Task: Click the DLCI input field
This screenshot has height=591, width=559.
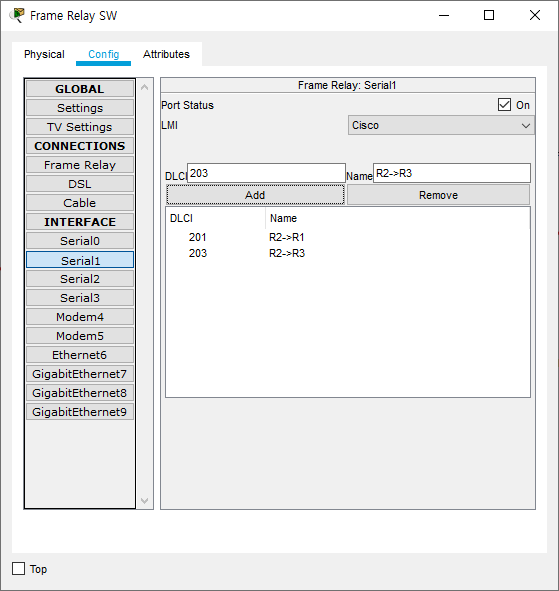Action: [266, 173]
